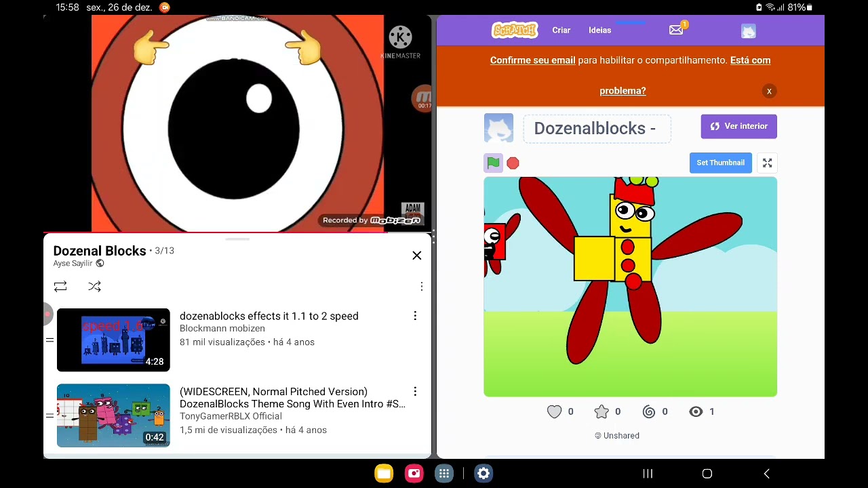The height and width of the screenshot is (488, 868).
Task: Open options for dozenablocks effects video
Action: click(x=415, y=316)
